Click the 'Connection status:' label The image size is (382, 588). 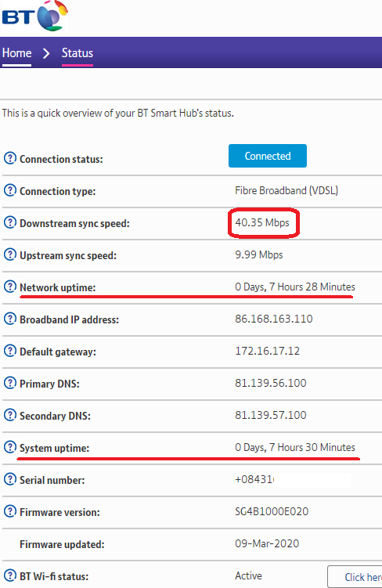coord(61,160)
